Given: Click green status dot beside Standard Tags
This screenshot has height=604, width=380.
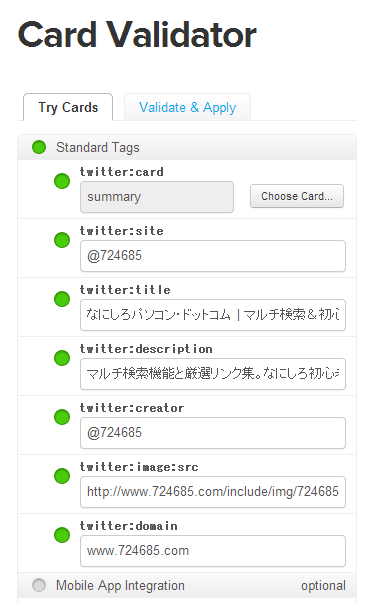Looking at the screenshot, I should 39,147.
